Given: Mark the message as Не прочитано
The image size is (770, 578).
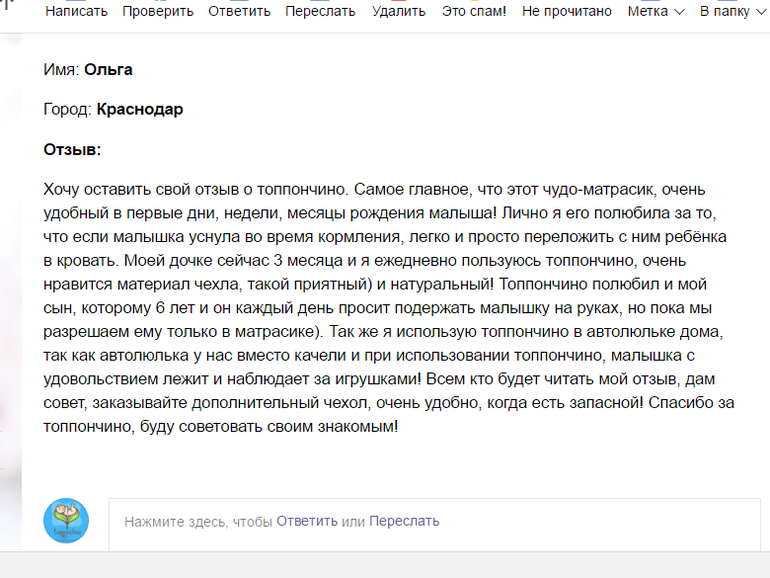Looking at the screenshot, I should click(x=567, y=11).
